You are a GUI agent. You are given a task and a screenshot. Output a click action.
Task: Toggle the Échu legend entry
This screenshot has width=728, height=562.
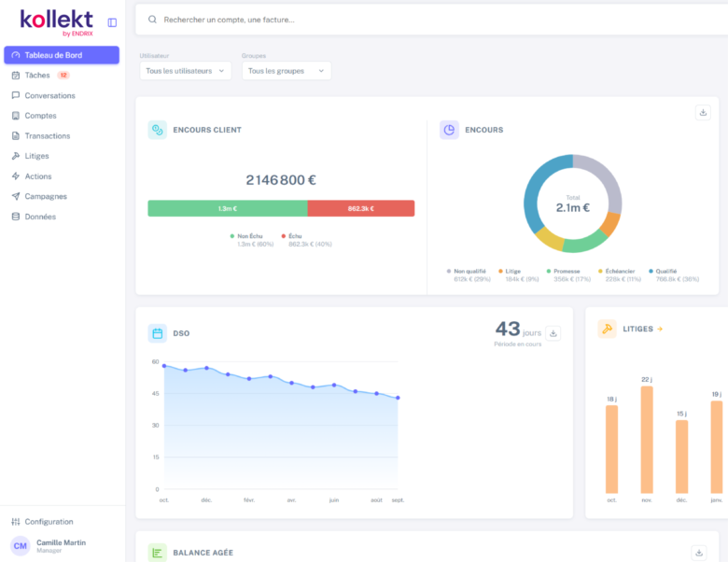(x=306, y=240)
